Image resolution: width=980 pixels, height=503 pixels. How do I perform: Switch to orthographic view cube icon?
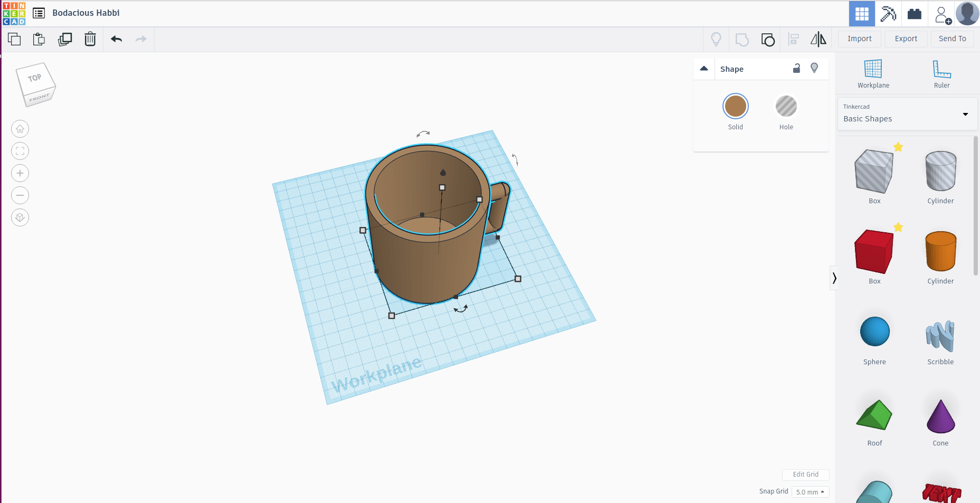pos(20,217)
